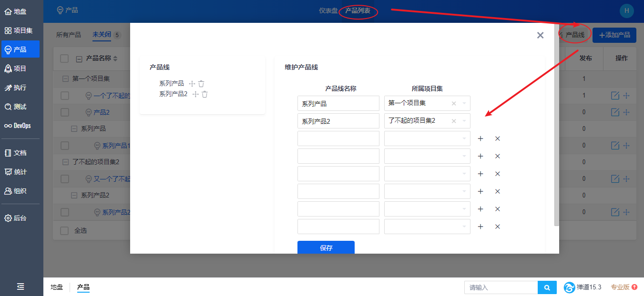
Task: Click the 请输入 search input
Action: pos(501,287)
